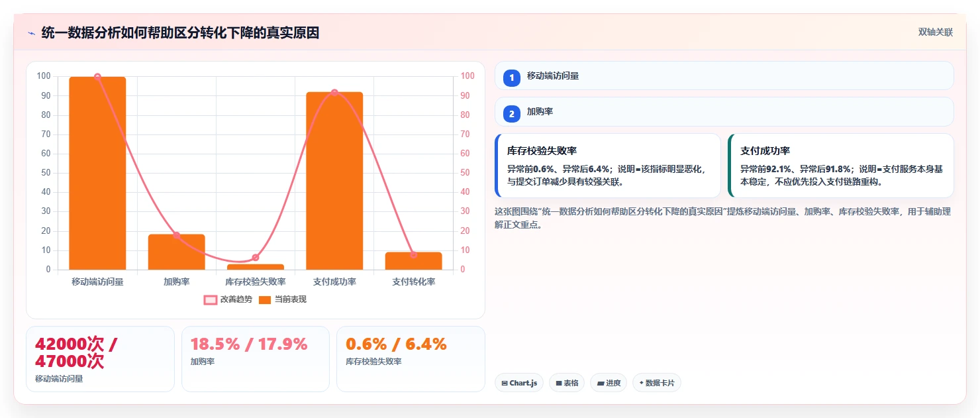Click the icon in the Chart.js tag
Viewport: 980px width, 418px height.
click(505, 383)
